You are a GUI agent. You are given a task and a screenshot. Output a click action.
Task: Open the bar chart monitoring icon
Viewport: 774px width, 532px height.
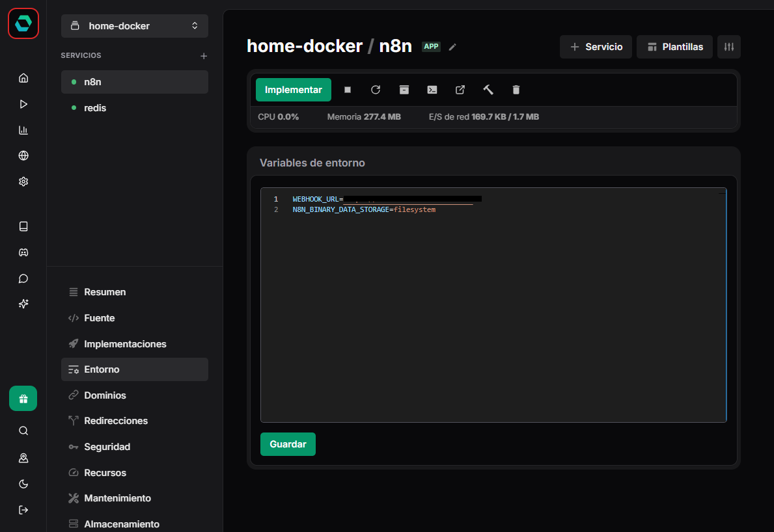coord(23,129)
